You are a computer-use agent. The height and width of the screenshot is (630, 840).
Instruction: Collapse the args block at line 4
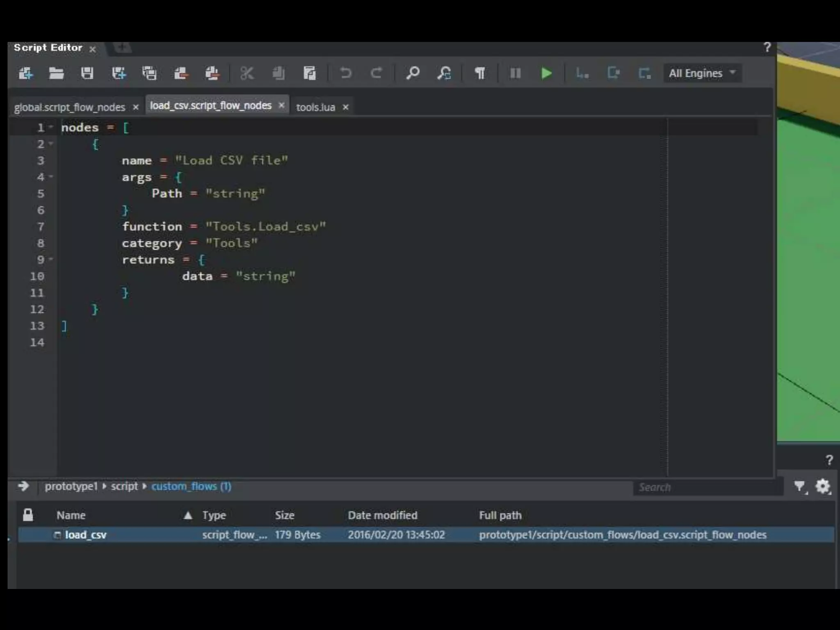click(x=51, y=176)
